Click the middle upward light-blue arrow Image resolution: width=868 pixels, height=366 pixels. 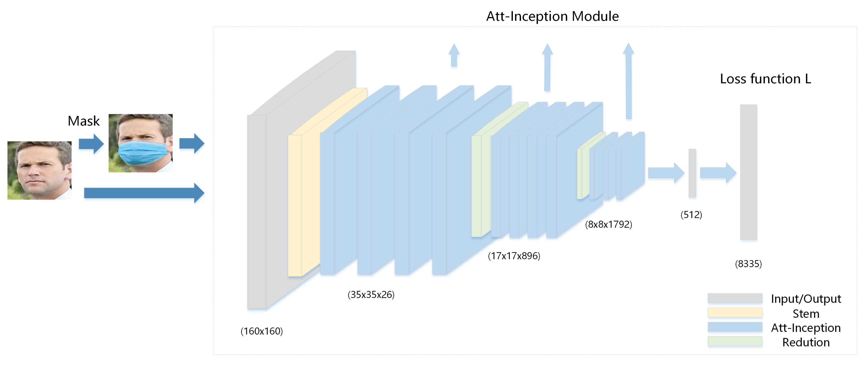click(547, 68)
